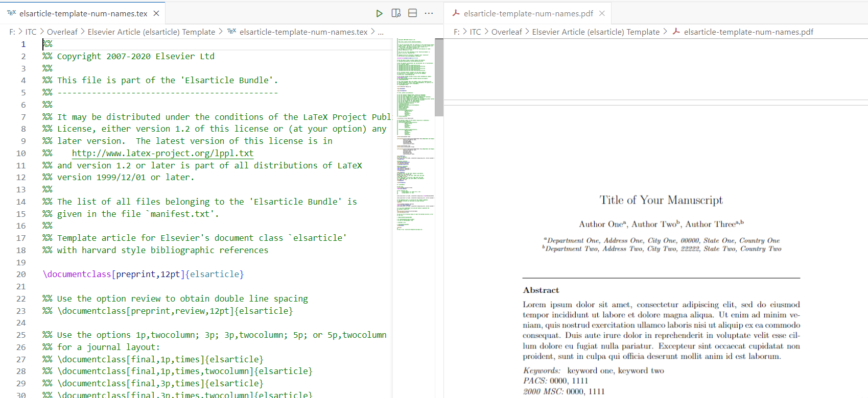Click line number 20 in the gutter
This screenshot has height=398, width=868.
[x=21, y=275]
